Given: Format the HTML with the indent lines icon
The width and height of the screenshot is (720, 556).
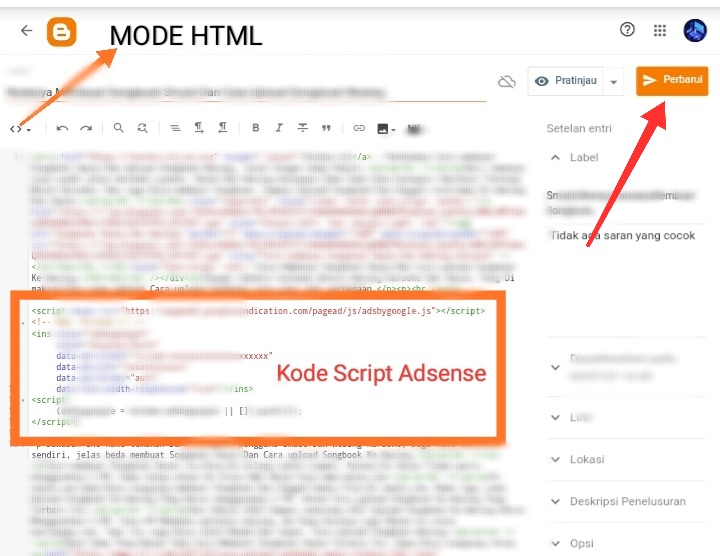Looking at the screenshot, I should tap(175, 128).
